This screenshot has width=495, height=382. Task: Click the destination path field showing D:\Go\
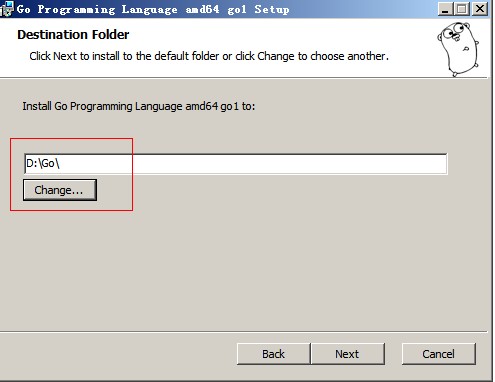(x=236, y=164)
